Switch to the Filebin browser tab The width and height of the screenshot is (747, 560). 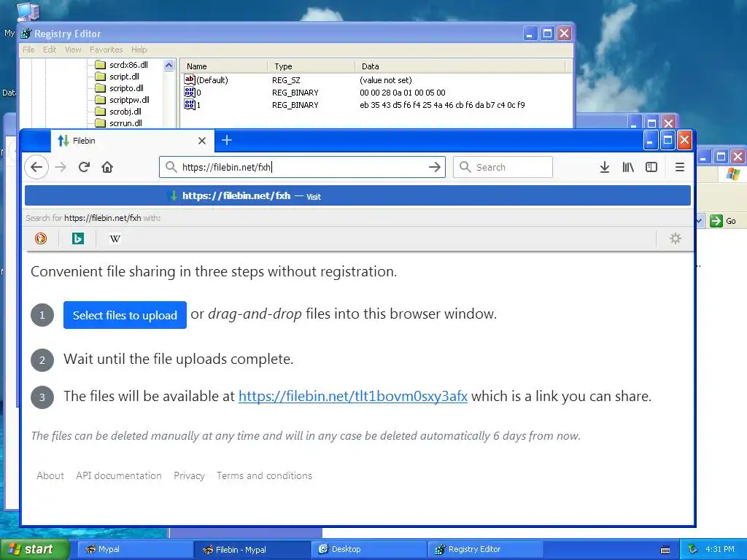pos(132,141)
